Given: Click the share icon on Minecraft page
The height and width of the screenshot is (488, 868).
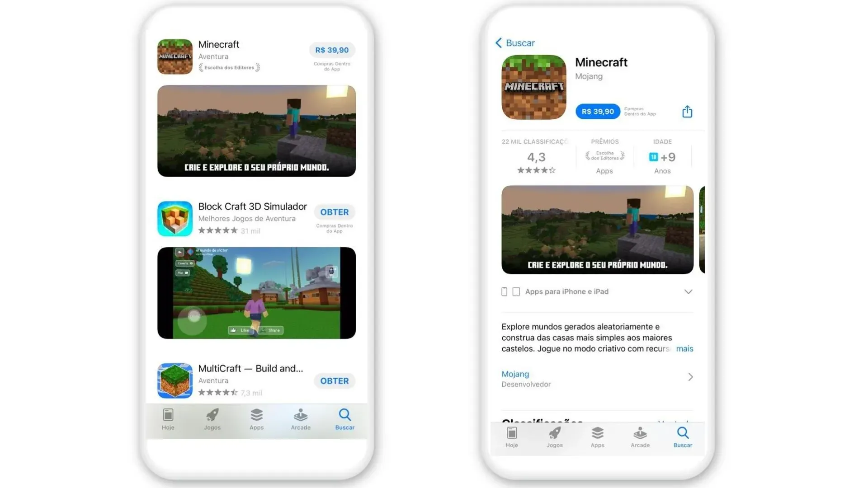Looking at the screenshot, I should coord(687,112).
